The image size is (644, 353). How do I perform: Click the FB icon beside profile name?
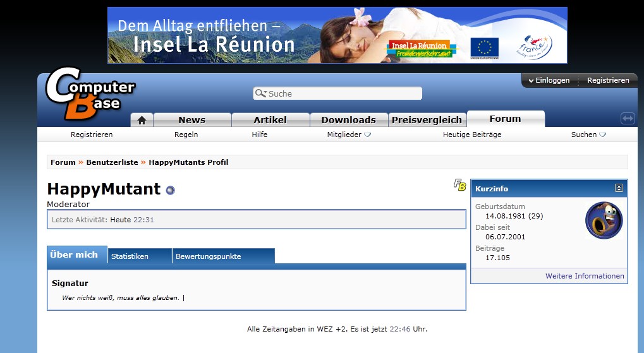click(459, 184)
